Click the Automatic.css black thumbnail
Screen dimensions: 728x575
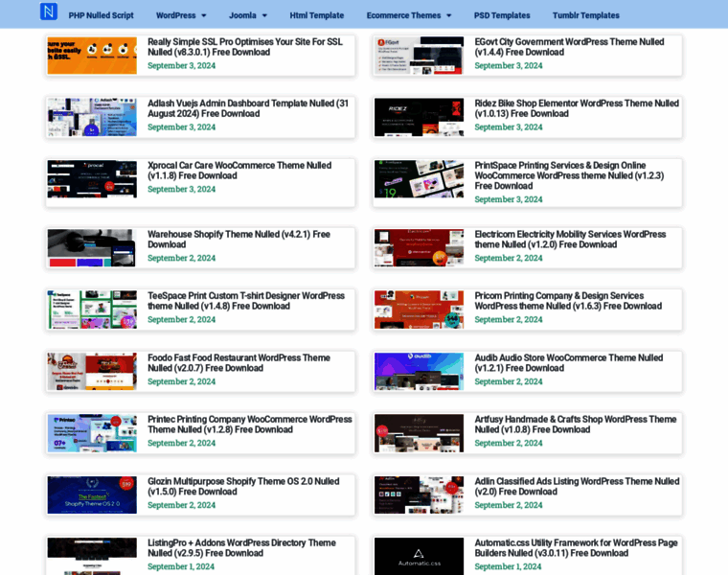coord(419,557)
